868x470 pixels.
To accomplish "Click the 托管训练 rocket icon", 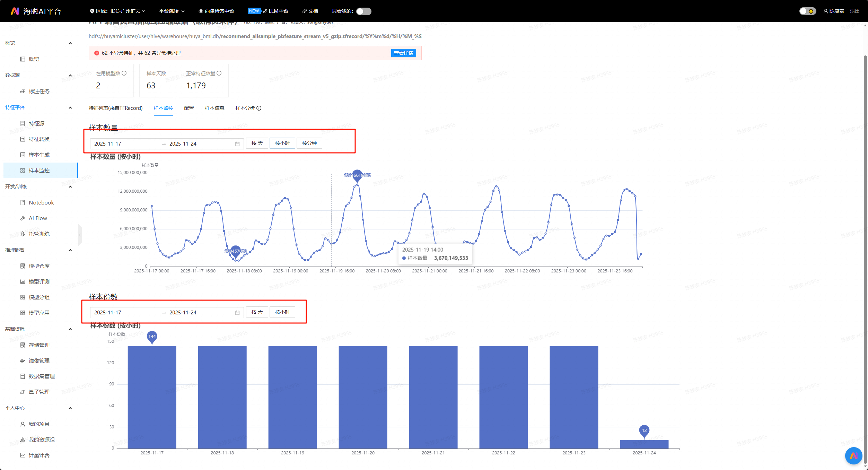I will point(23,234).
